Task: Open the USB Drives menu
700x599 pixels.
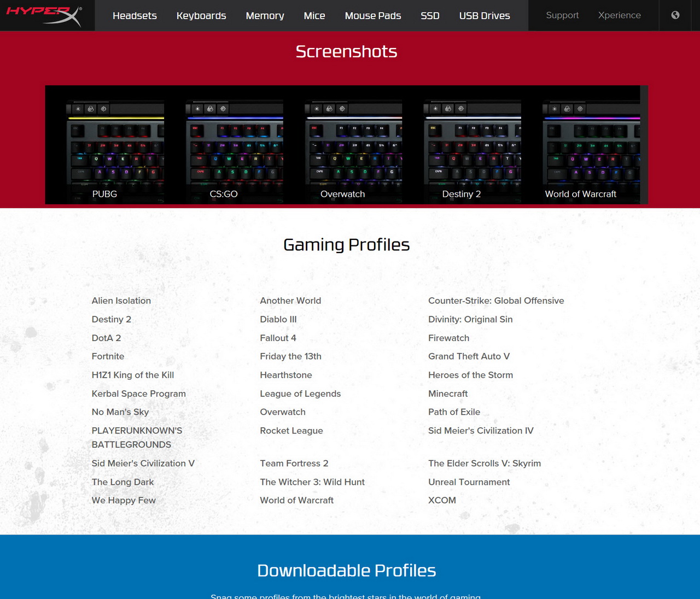Action: (485, 16)
